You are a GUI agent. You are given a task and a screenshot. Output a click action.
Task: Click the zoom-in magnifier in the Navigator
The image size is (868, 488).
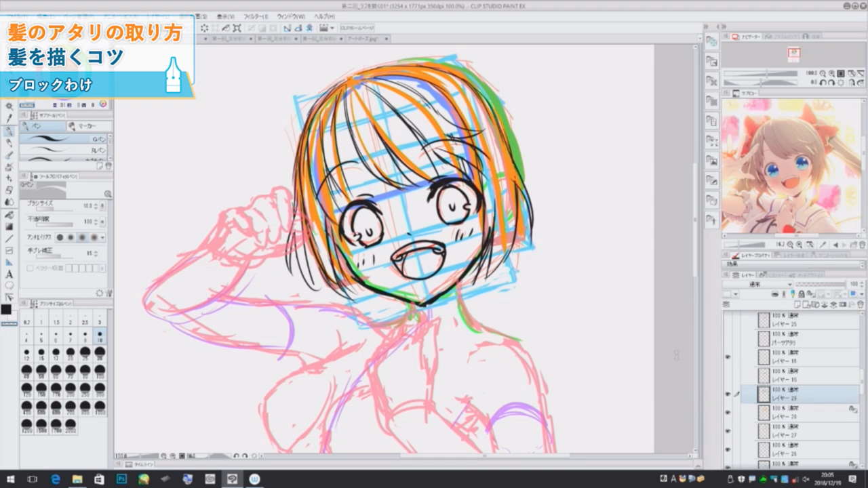831,73
